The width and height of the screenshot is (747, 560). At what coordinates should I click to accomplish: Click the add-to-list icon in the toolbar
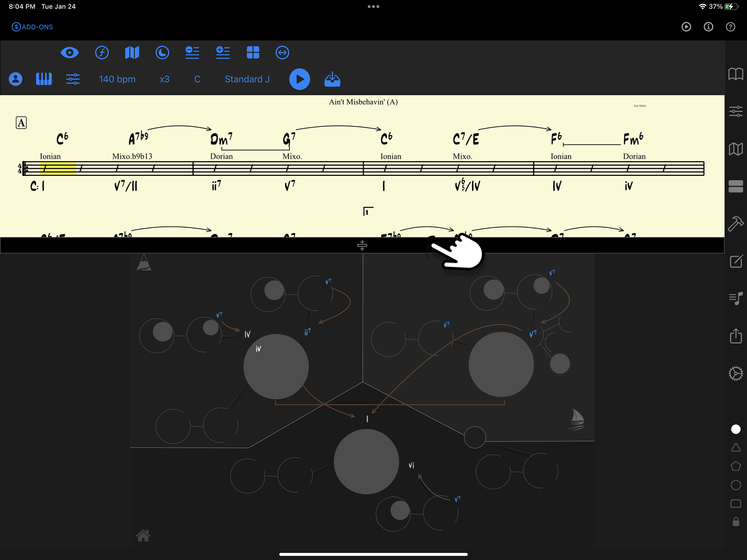pyautogui.click(x=223, y=53)
